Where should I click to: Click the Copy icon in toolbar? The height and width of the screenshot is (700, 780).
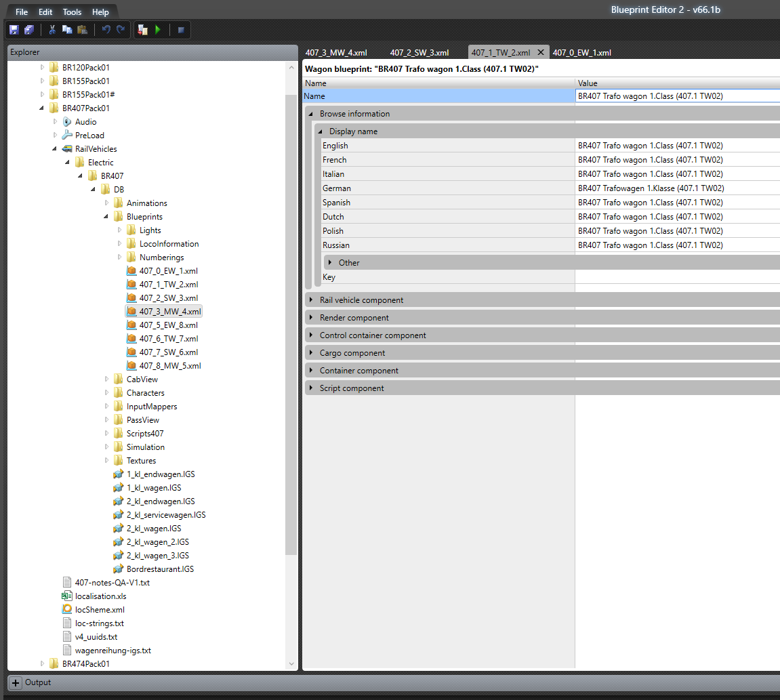(x=67, y=30)
